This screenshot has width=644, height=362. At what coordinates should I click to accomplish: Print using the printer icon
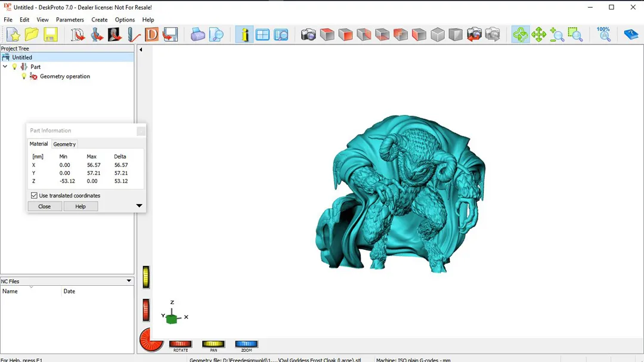(197, 35)
